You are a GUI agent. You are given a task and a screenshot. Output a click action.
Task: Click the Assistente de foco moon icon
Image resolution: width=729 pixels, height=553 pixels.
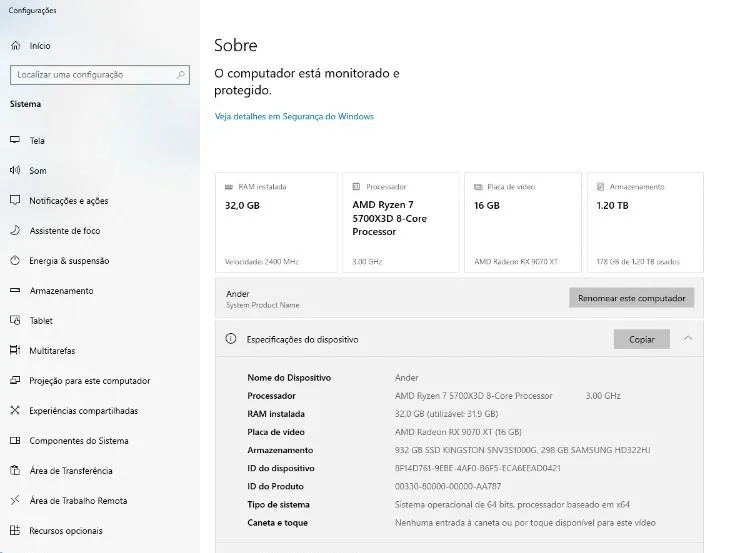(x=15, y=230)
